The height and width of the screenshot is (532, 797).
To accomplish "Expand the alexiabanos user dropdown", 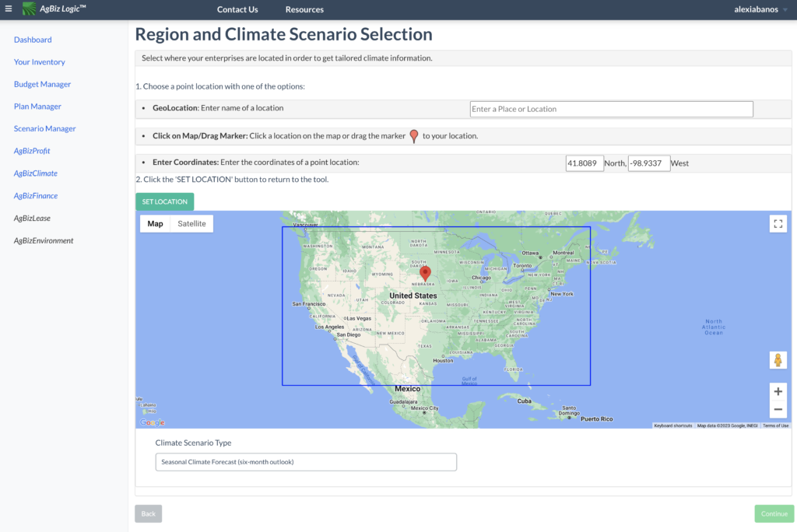I will pos(760,9).
